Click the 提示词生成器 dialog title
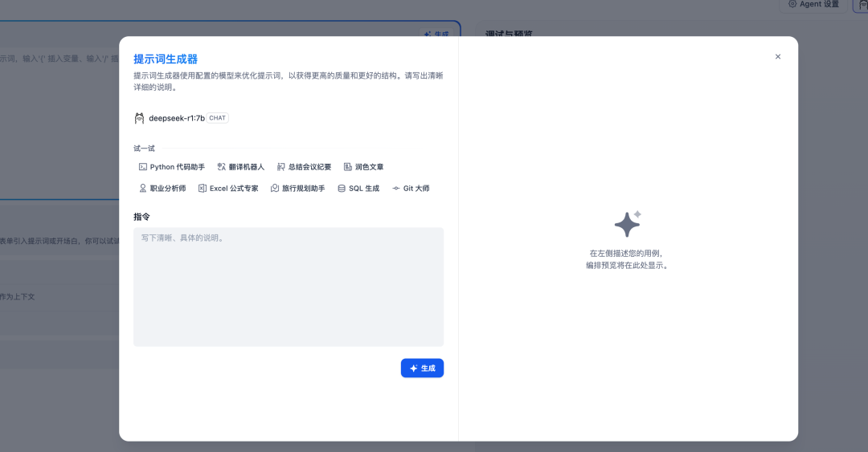 coord(166,59)
